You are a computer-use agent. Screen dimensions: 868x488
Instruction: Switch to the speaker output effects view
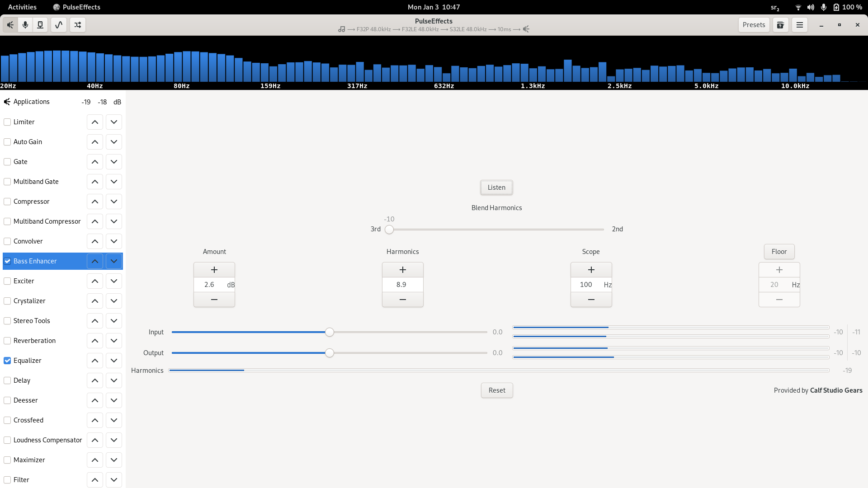click(x=10, y=25)
